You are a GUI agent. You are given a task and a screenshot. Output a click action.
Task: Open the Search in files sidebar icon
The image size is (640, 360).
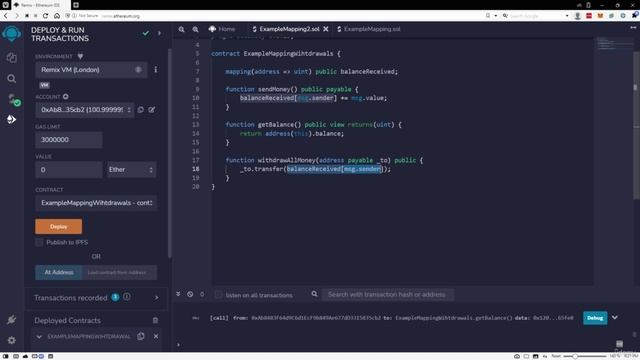click(11, 78)
